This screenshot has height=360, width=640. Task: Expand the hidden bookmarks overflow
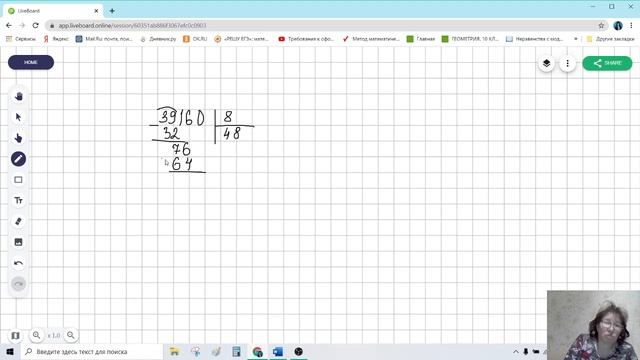[x=576, y=39]
